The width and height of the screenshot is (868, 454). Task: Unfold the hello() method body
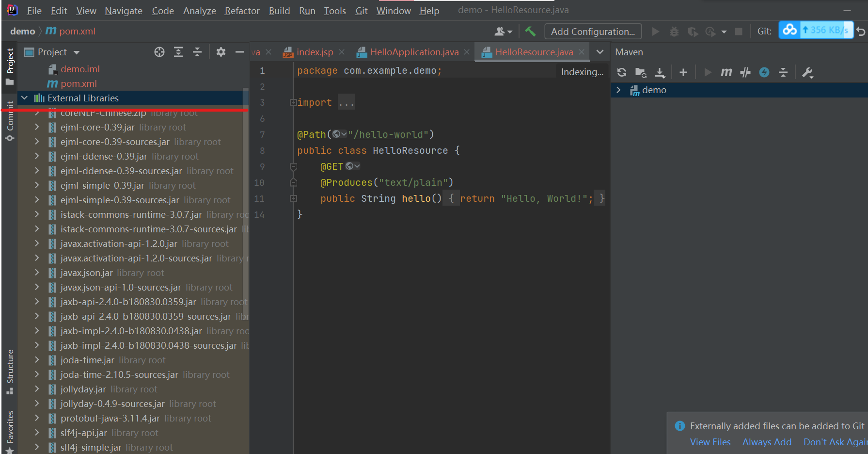293,198
